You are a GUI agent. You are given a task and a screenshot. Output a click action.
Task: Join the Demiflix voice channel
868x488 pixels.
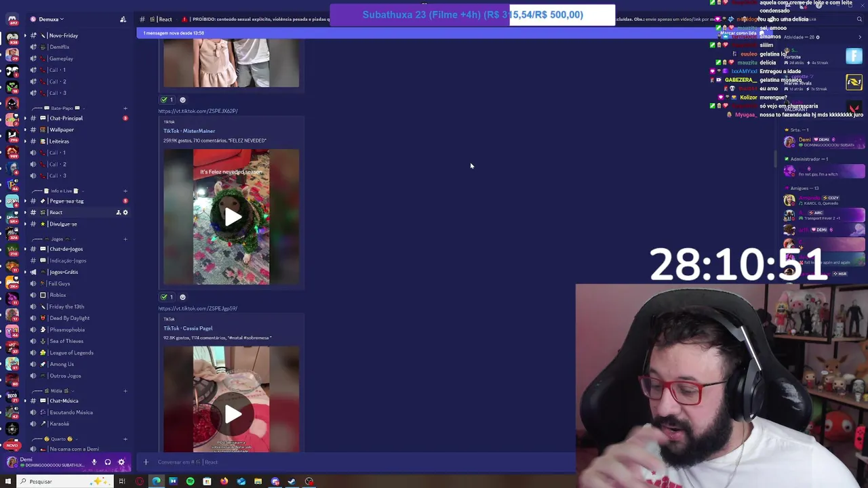pyautogui.click(x=78, y=47)
